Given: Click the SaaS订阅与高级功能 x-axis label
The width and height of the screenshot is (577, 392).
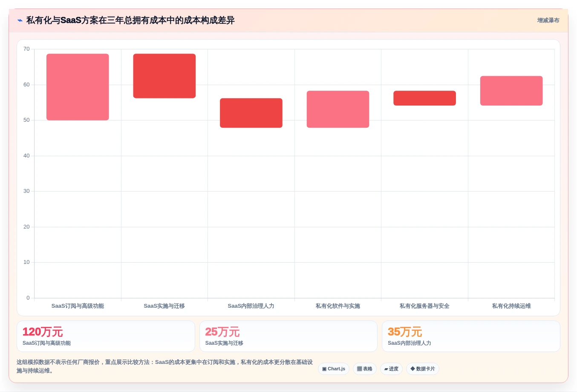Looking at the screenshot, I should coord(78,306).
